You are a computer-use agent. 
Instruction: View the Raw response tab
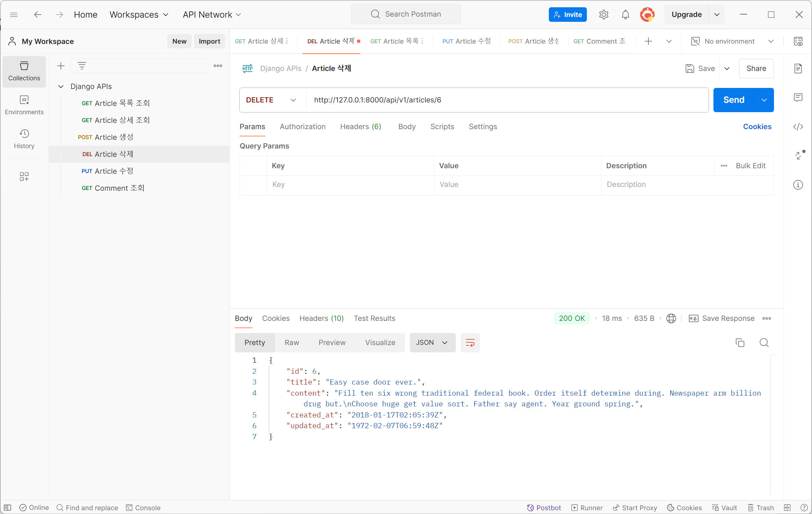pyautogui.click(x=292, y=343)
